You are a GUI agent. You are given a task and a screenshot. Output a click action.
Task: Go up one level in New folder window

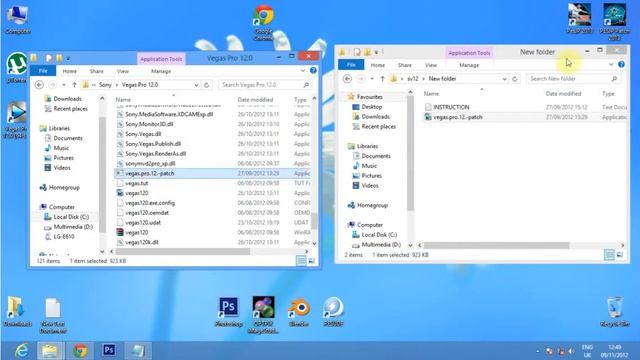[382, 79]
